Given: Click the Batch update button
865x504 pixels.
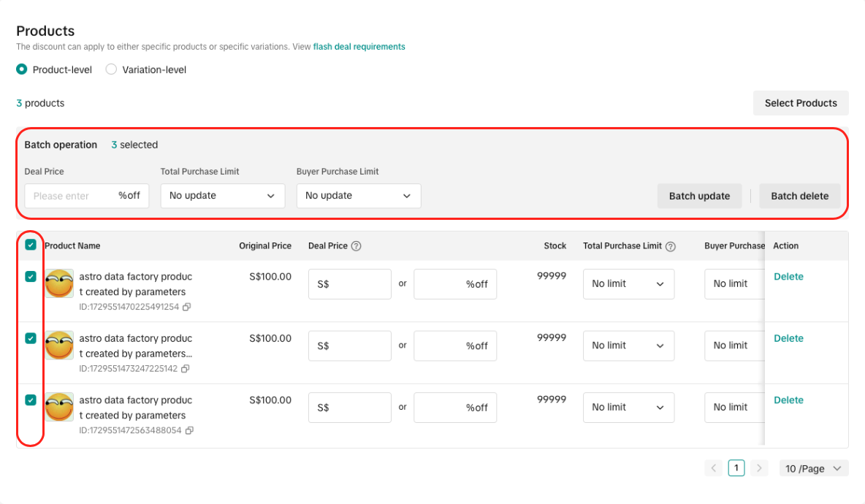Looking at the screenshot, I should point(699,196).
